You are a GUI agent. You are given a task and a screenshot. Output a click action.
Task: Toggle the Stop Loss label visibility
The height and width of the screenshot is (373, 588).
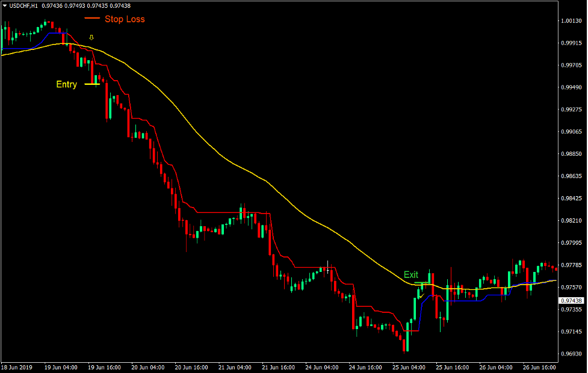[x=124, y=19]
